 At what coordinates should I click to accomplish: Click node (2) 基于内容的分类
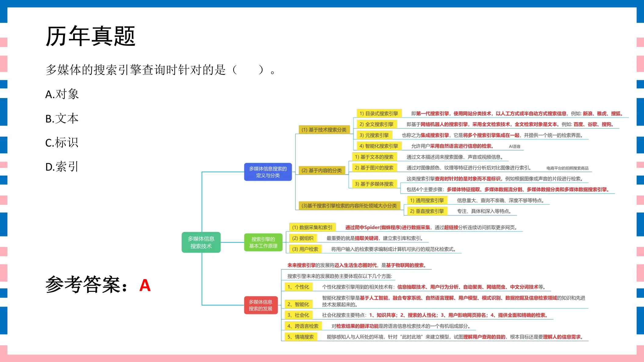point(322,170)
